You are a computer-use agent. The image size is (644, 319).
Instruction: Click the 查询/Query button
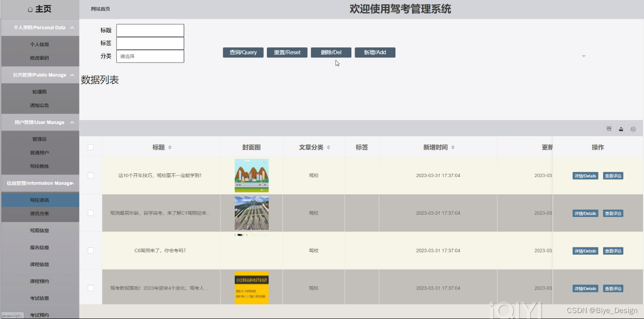[243, 52]
